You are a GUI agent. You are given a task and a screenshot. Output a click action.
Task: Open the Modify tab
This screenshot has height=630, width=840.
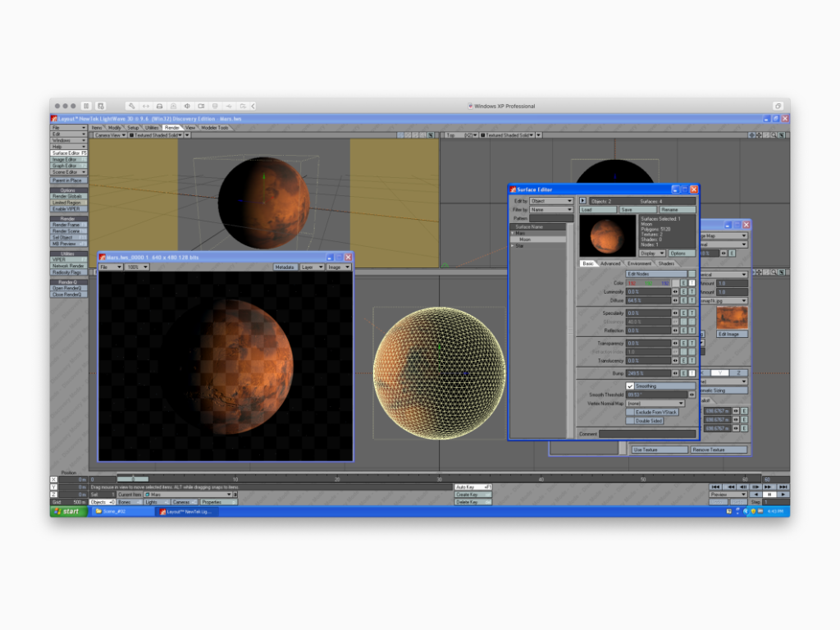[x=115, y=127]
